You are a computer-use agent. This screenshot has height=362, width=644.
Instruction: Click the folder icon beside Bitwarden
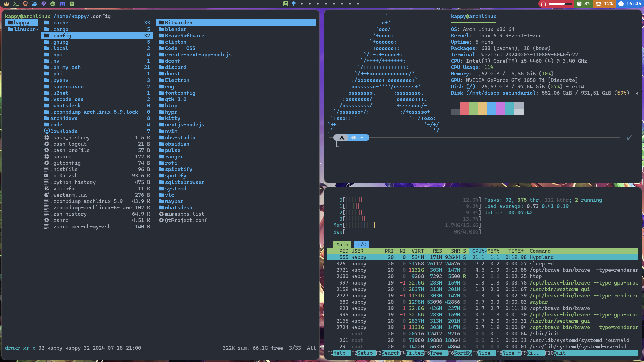tap(161, 23)
